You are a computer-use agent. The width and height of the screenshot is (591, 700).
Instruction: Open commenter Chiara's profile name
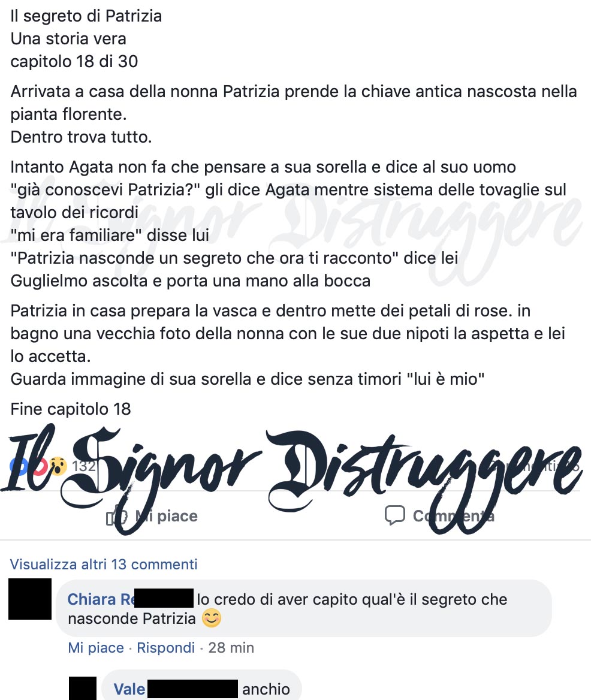click(x=101, y=599)
